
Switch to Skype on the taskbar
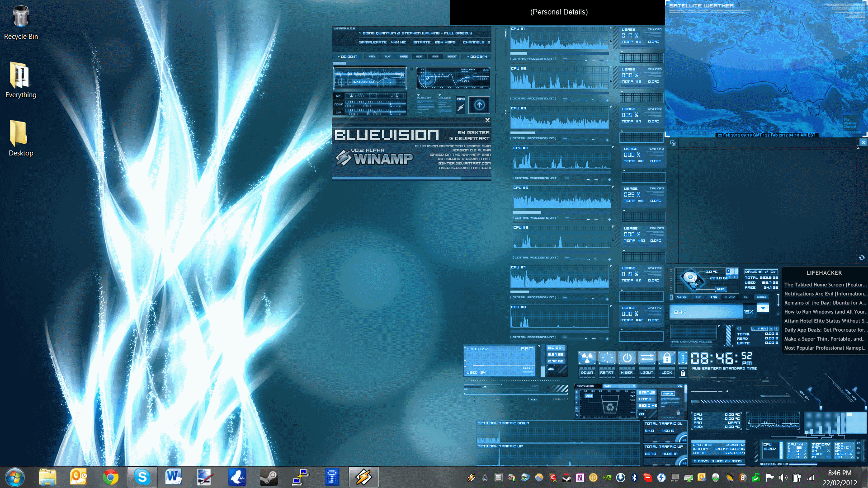pos(142,477)
